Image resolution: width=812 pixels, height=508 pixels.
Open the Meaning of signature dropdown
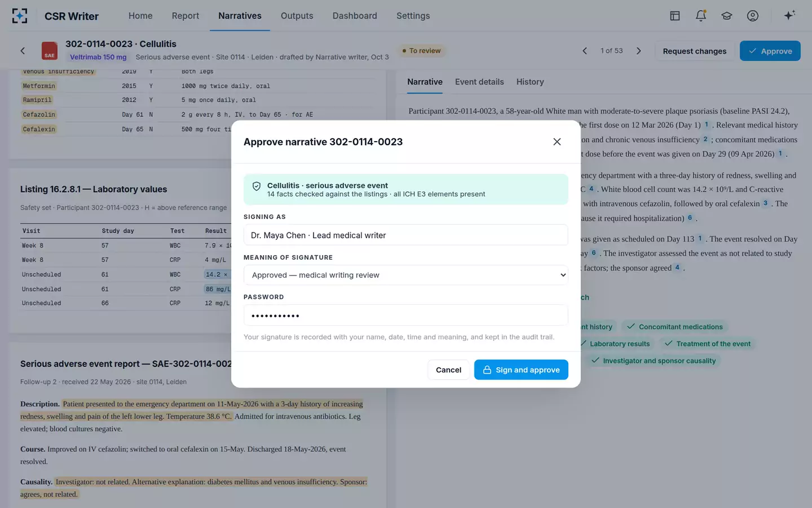coord(406,275)
